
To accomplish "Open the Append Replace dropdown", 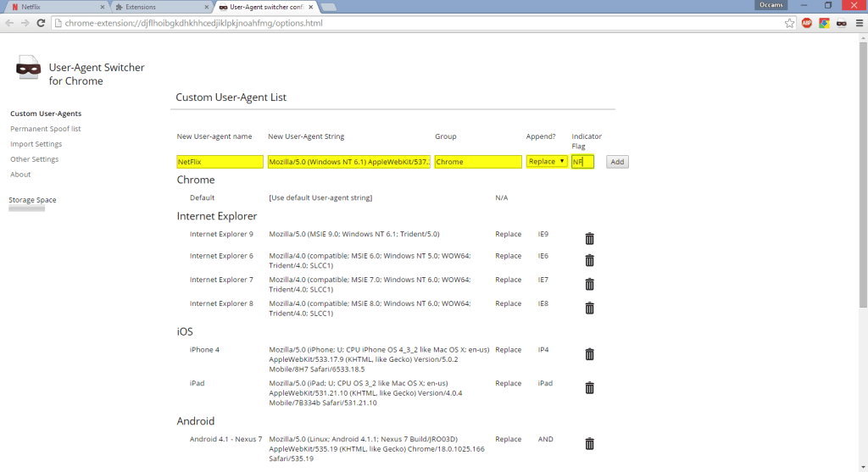I will (x=547, y=162).
